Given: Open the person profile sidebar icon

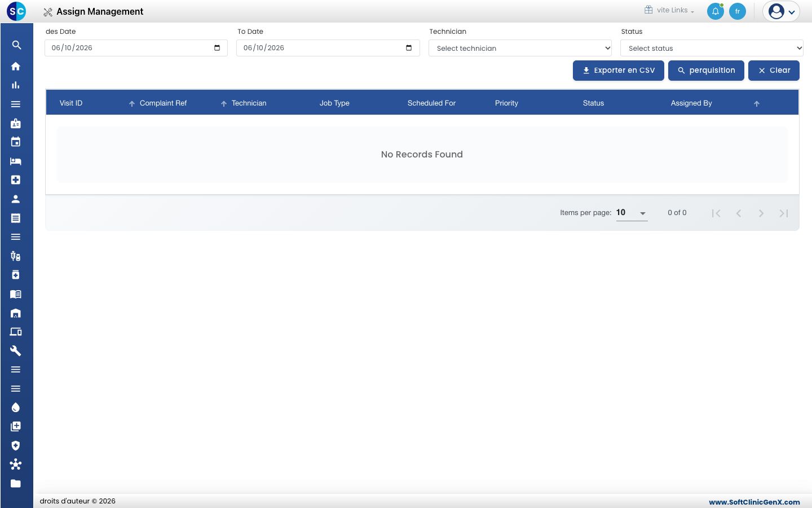Looking at the screenshot, I should (16, 199).
